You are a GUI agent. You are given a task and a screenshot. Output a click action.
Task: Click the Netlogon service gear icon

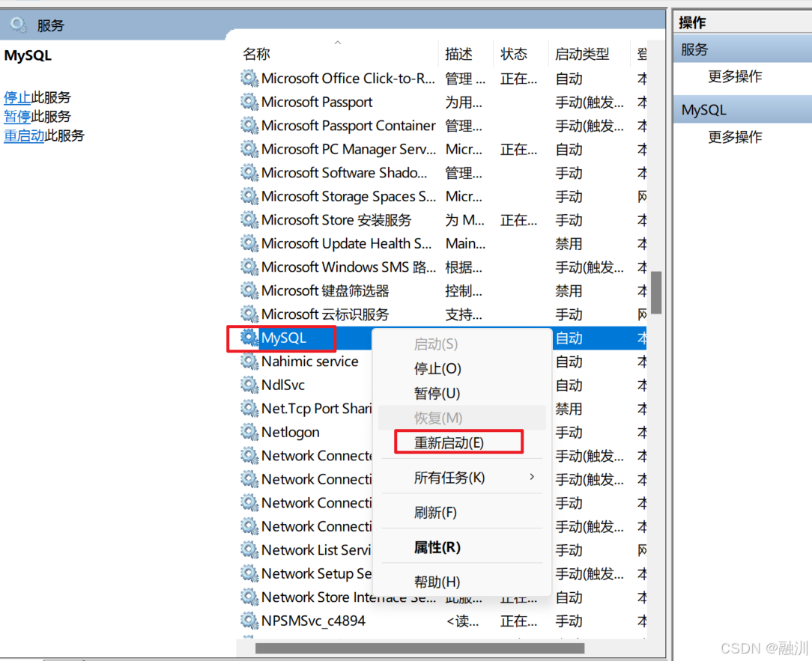[x=248, y=432]
